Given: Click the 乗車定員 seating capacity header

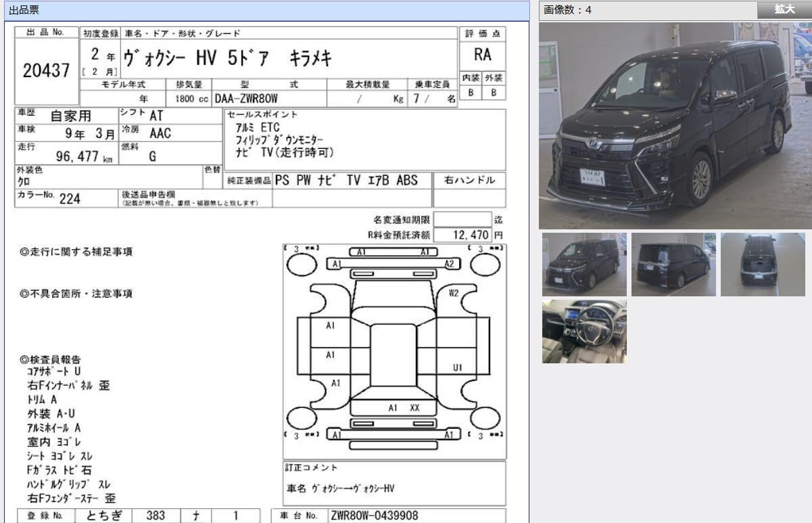Looking at the screenshot, I should 431,85.
